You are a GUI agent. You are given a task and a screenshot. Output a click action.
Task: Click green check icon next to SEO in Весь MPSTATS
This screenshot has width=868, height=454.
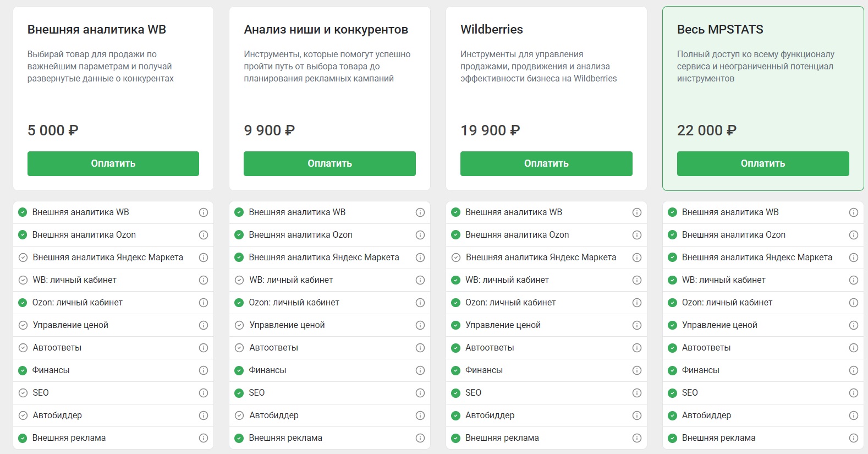click(x=672, y=392)
